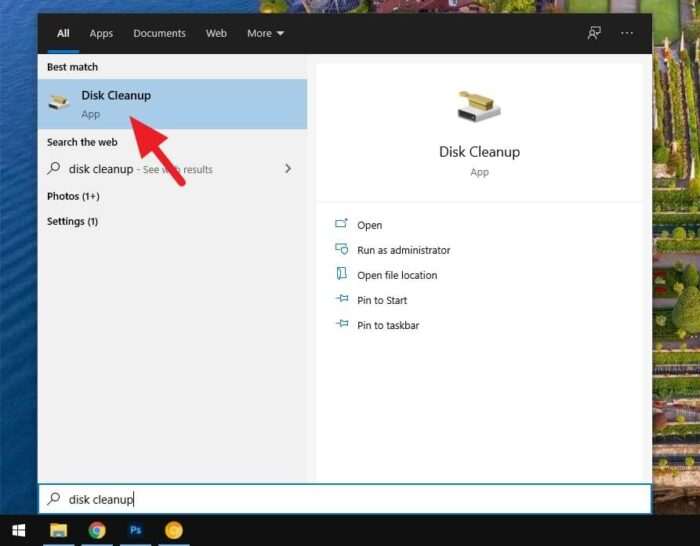
Task: Select the 'disk cleanup' web search result
Action: [172, 169]
